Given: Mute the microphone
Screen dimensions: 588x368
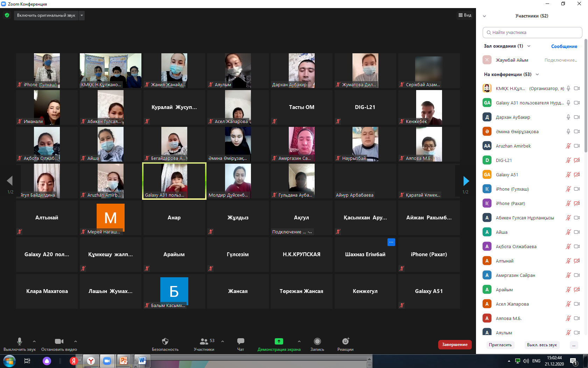Looking at the screenshot, I should (20, 344).
